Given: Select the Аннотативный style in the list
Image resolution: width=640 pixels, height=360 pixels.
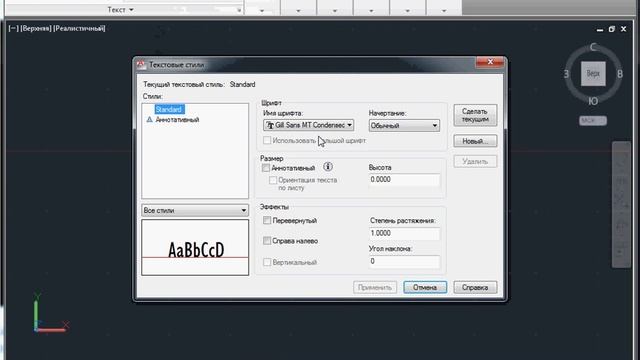Looking at the screenshot, I should coord(177,120).
